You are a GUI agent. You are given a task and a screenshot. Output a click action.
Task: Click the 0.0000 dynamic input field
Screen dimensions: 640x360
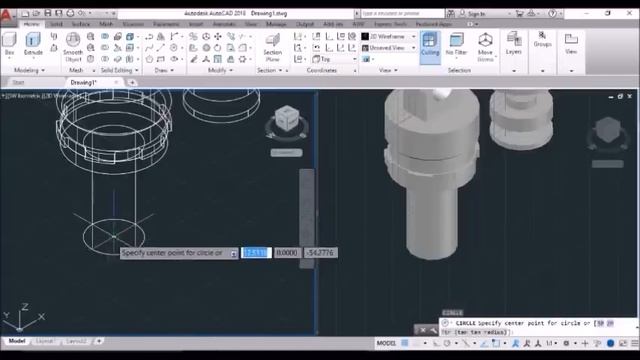point(287,253)
